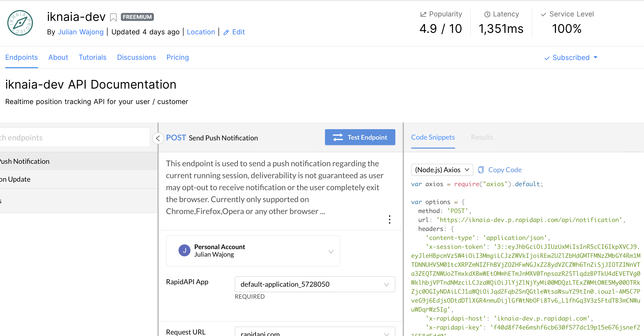Click the pencil Edit icon

(226, 32)
